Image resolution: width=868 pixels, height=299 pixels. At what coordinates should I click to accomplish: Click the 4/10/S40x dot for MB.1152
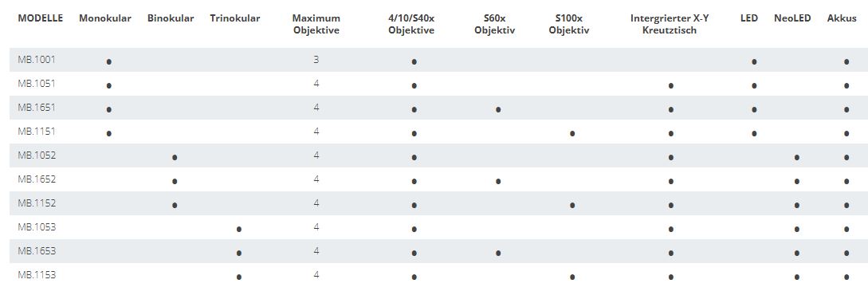coord(414,206)
